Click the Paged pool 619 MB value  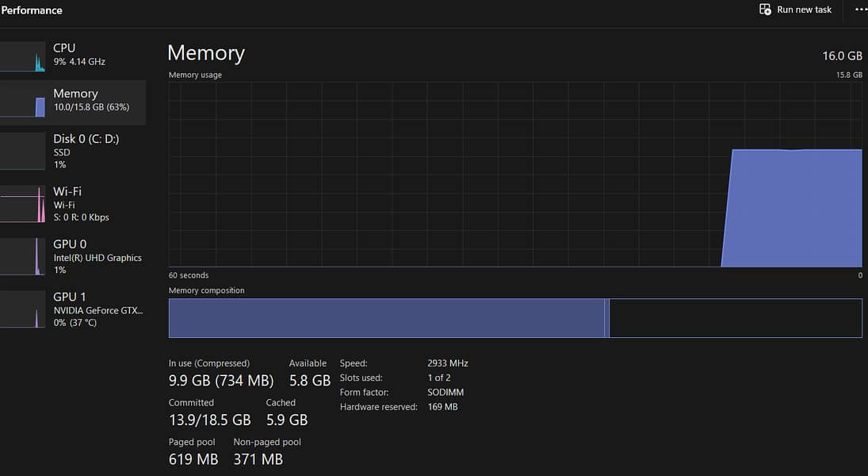193,459
